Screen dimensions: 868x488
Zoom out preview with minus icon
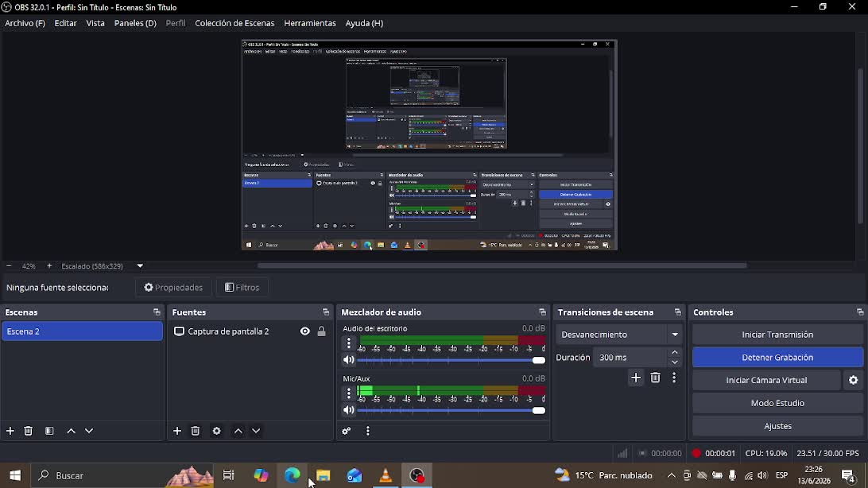[x=8, y=266]
